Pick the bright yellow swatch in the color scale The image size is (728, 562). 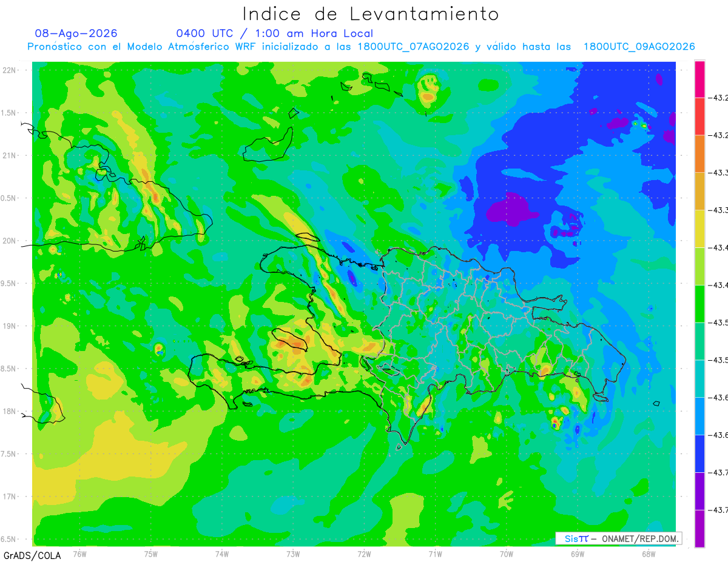pos(699,229)
